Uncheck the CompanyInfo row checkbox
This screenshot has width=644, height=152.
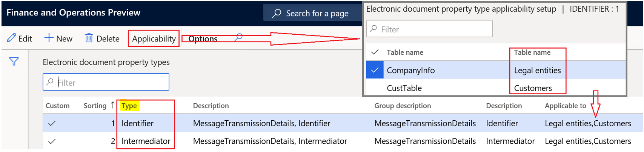pyautogui.click(x=375, y=70)
